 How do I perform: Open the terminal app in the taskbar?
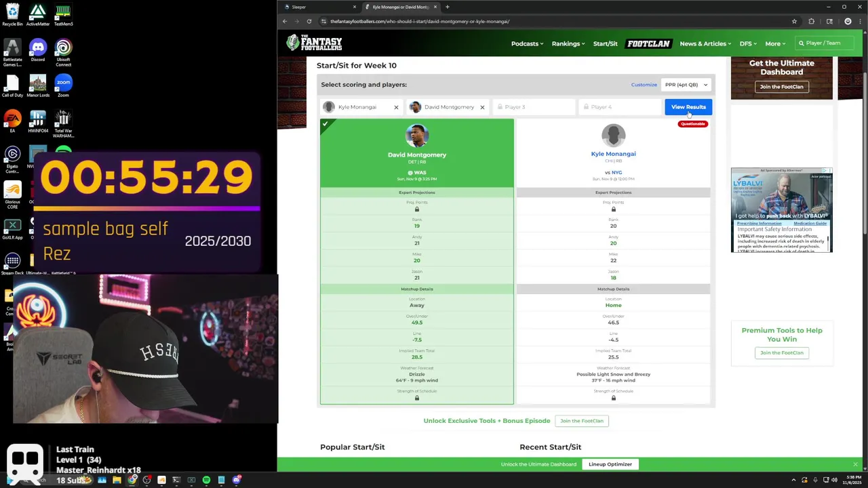pyautogui.click(x=176, y=480)
